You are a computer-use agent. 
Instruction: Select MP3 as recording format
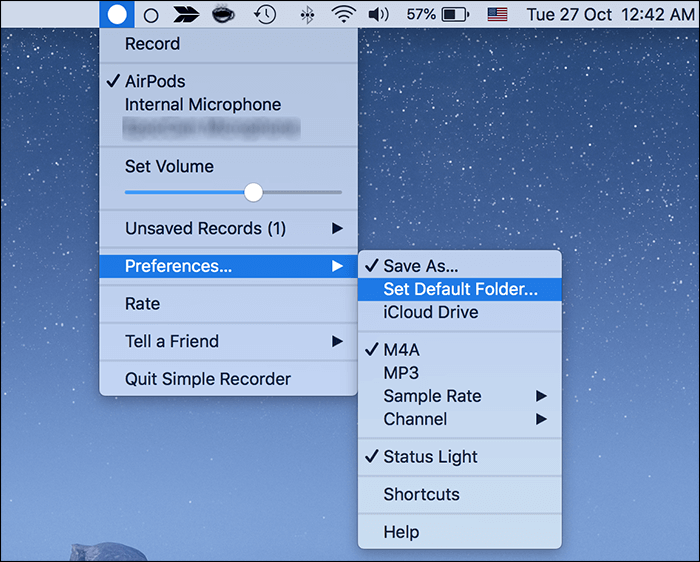click(x=401, y=373)
